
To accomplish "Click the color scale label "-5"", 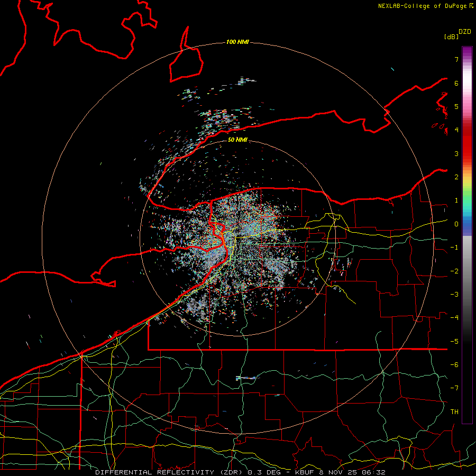I will (x=454, y=342).
